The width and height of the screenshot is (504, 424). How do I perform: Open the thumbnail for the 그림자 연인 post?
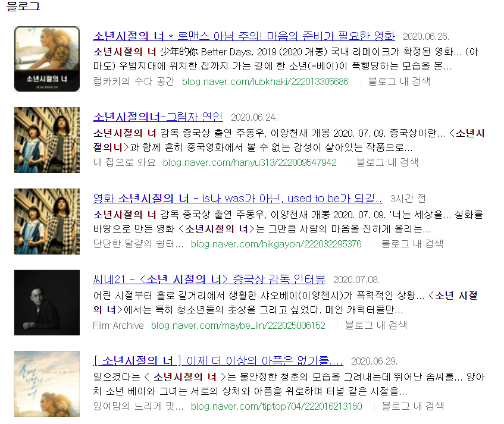47,140
